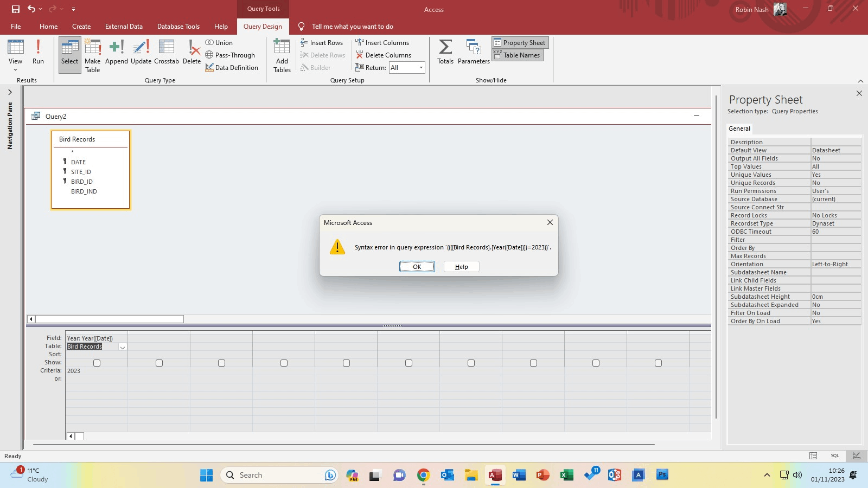Open the View button dropdown arrow

(x=15, y=70)
